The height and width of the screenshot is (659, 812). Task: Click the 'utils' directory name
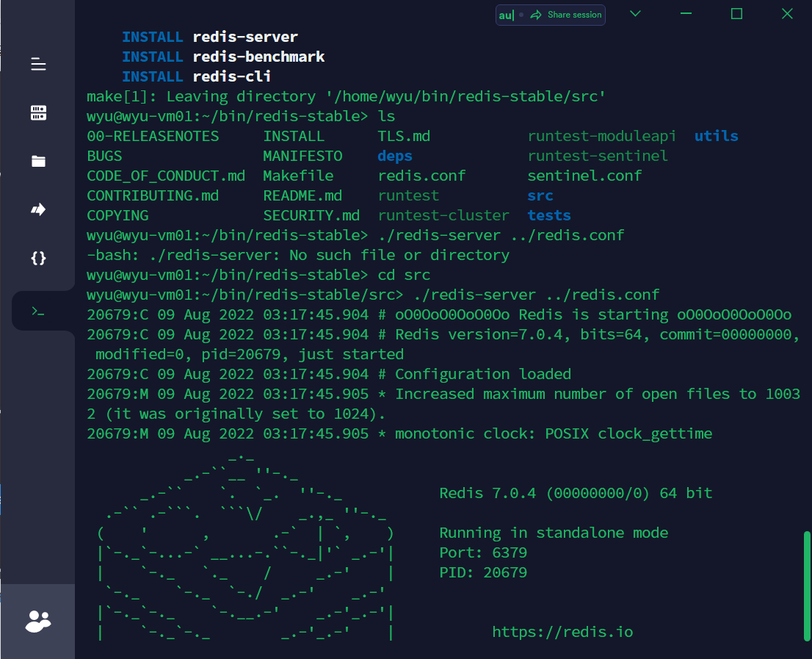717,136
